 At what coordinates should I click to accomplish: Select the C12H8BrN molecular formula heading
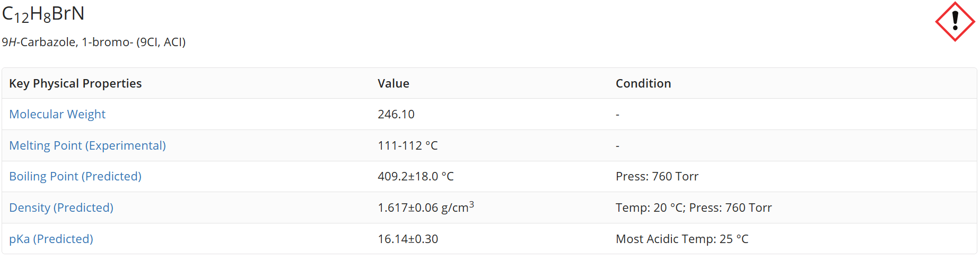click(x=43, y=14)
